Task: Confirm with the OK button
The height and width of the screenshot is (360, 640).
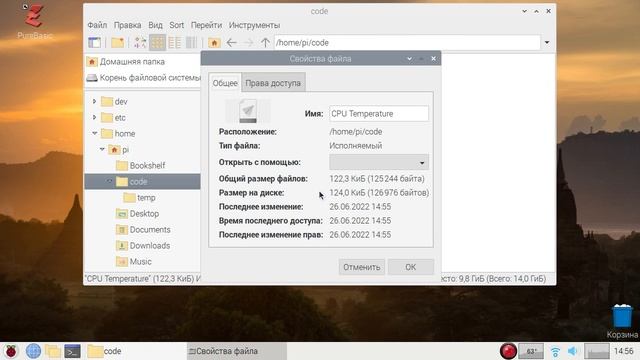Action: pos(411,267)
